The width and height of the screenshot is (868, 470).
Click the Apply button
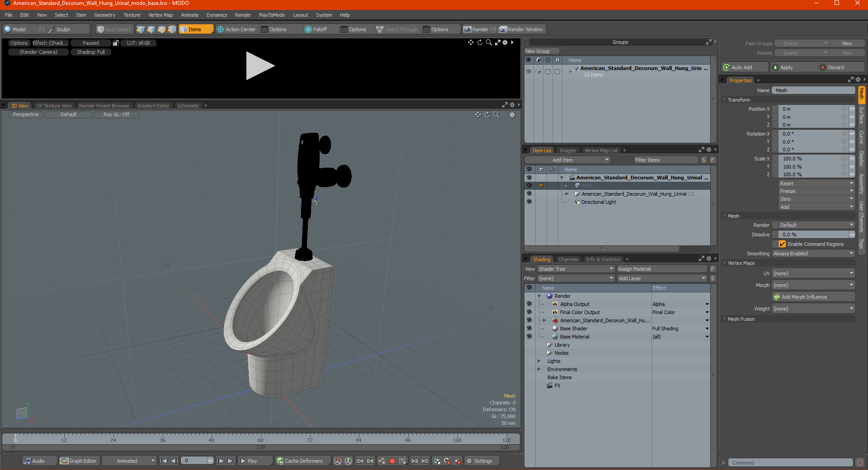793,67
